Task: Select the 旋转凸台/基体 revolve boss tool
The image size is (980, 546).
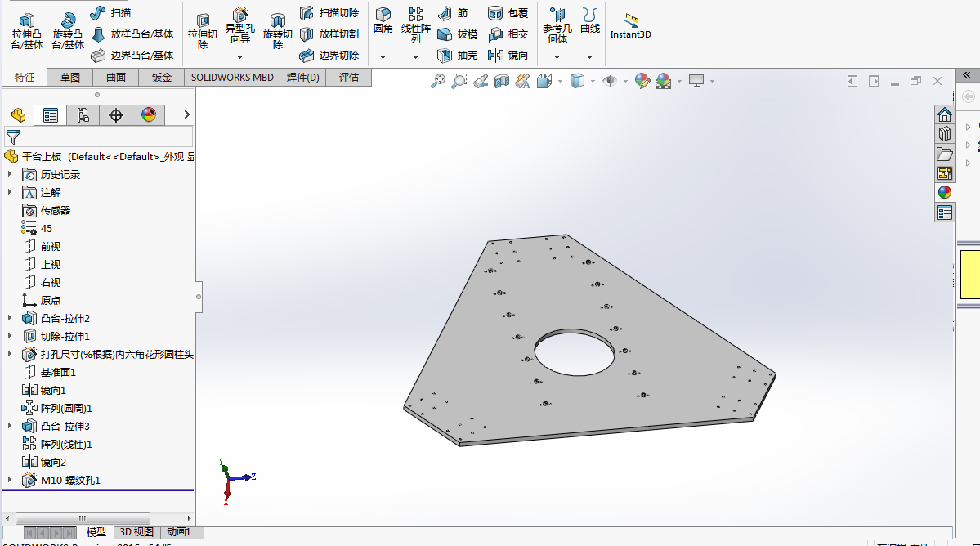Action: [68, 31]
